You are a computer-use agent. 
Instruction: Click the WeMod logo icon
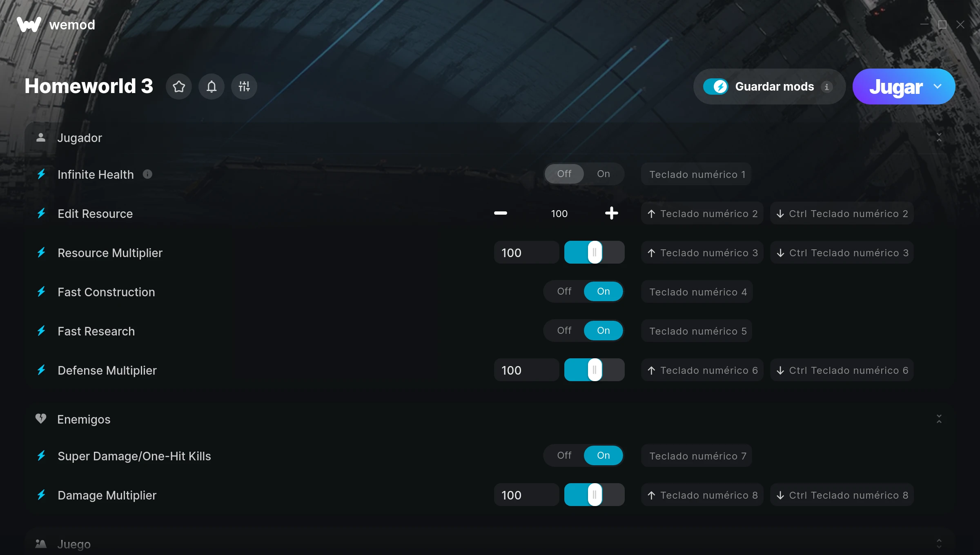coord(29,25)
